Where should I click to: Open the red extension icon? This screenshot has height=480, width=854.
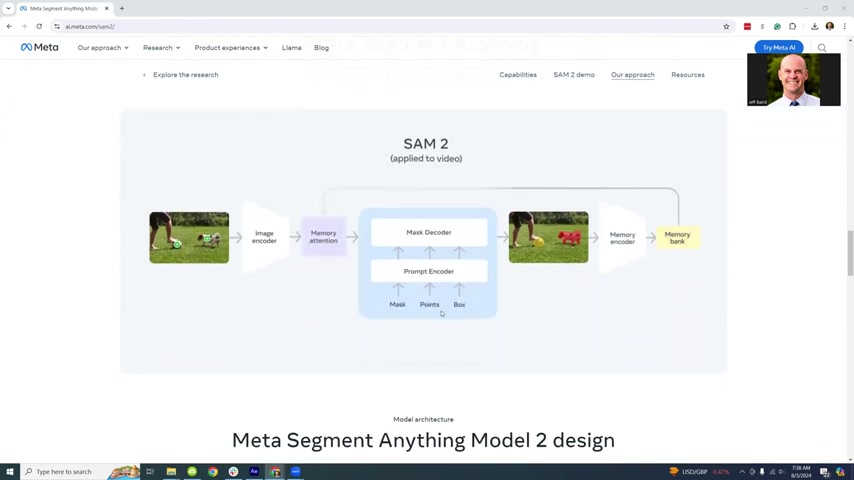point(747,26)
